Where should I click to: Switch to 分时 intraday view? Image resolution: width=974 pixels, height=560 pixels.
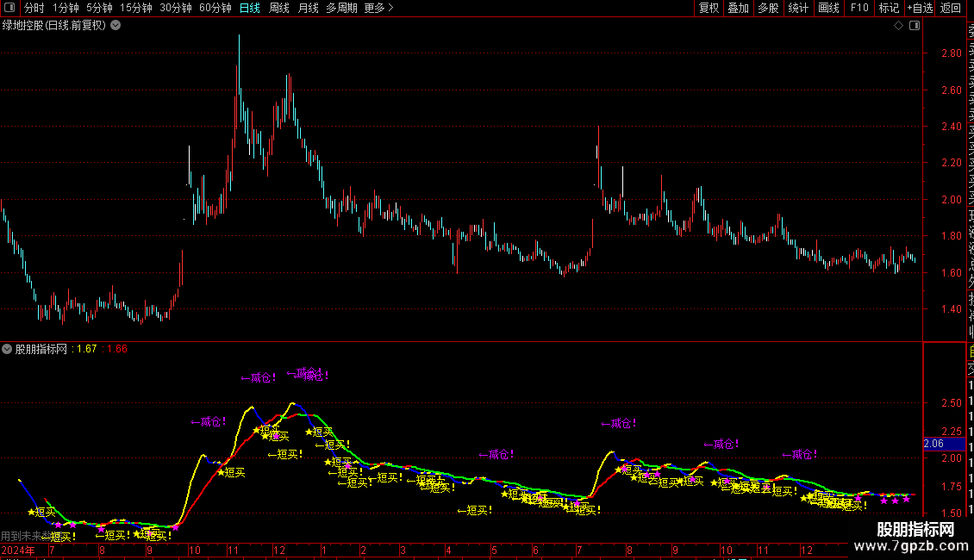pos(34,8)
